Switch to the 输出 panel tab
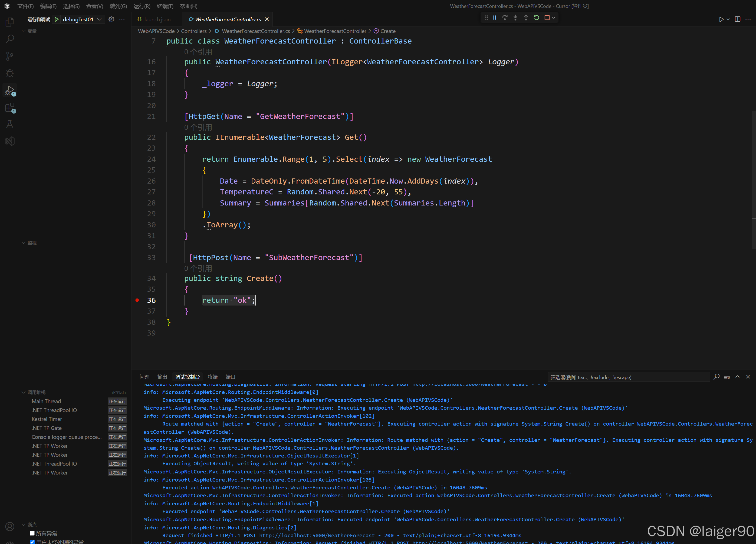 162,377
